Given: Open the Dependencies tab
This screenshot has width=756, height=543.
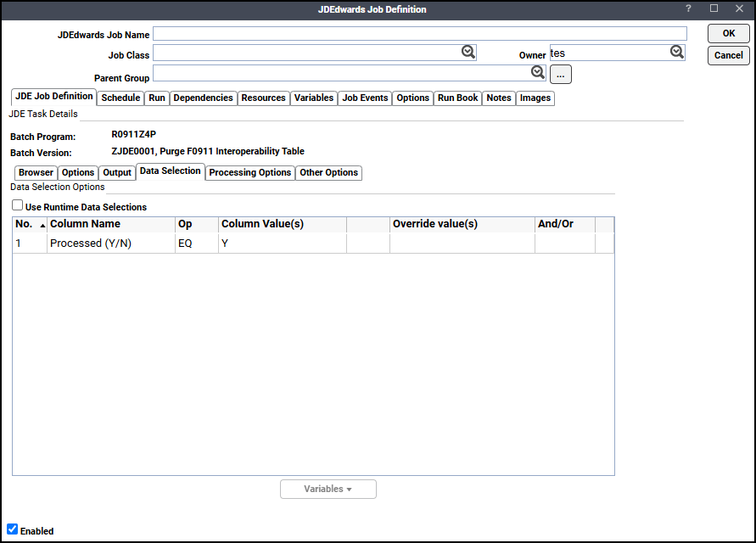Looking at the screenshot, I should [203, 98].
